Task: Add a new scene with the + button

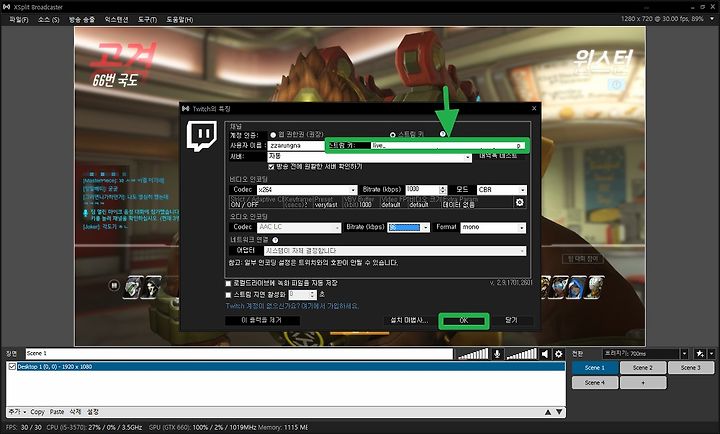Action: [x=643, y=383]
